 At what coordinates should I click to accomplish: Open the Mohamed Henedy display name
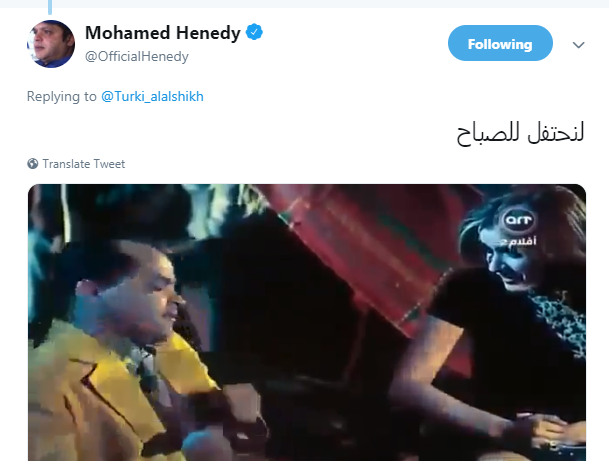163,33
